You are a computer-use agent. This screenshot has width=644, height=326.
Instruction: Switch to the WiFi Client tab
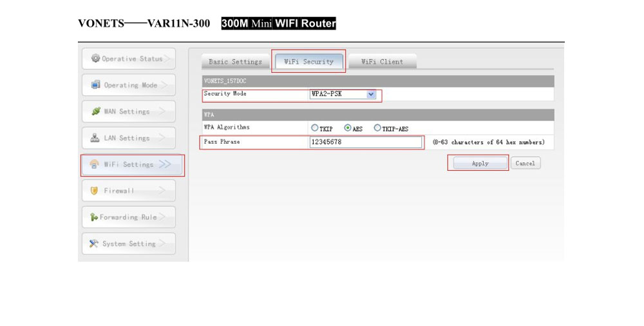point(383,62)
